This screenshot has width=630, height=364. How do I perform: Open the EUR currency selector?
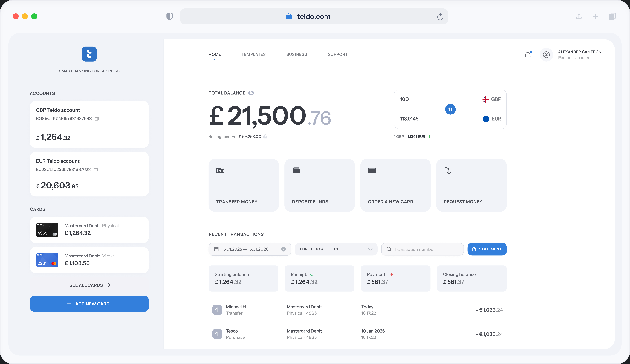point(492,119)
